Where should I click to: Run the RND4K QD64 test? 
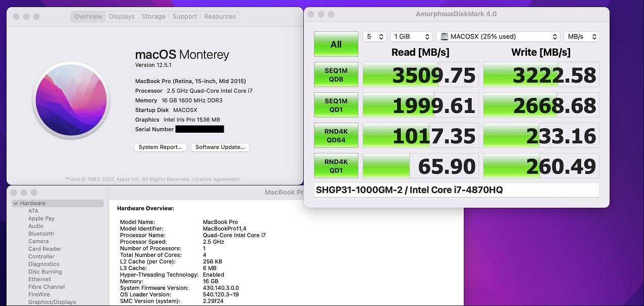coord(336,136)
